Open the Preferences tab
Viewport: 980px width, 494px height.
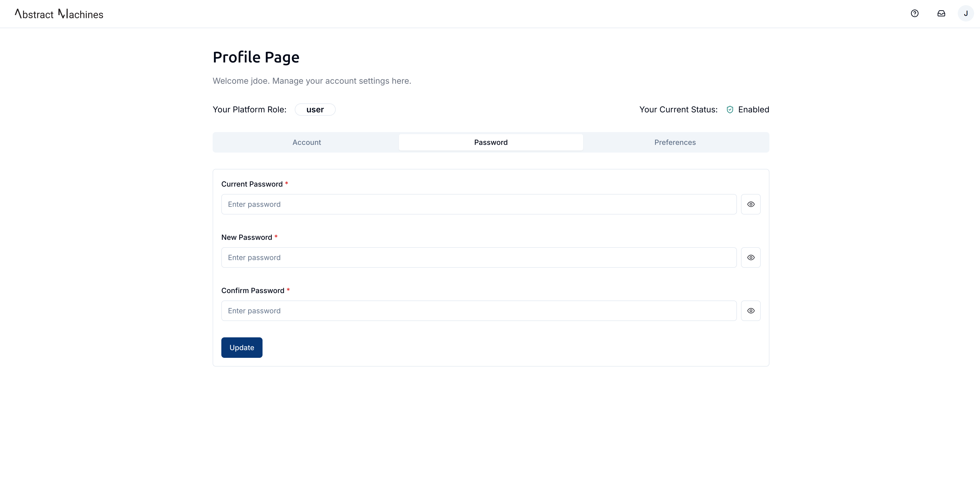click(675, 142)
